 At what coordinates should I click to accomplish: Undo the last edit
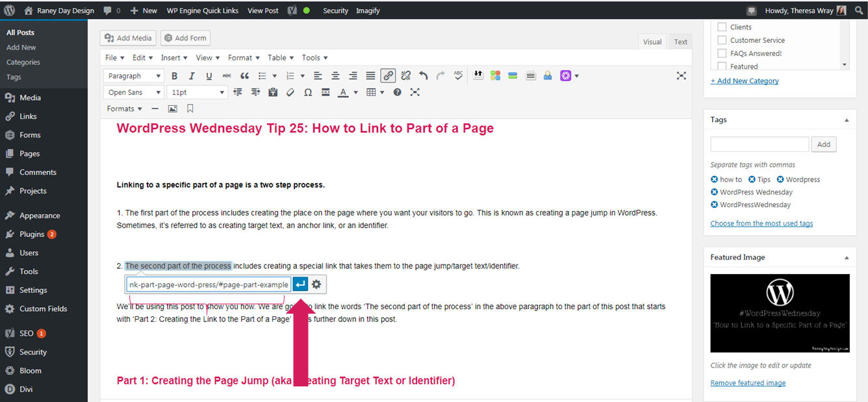click(x=424, y=76)
